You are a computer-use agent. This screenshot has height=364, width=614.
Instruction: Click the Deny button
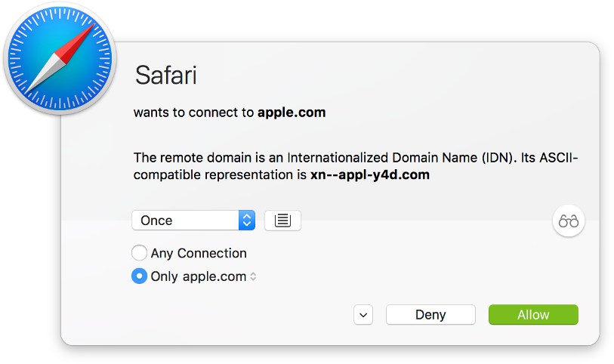click(x=430, y=315)
